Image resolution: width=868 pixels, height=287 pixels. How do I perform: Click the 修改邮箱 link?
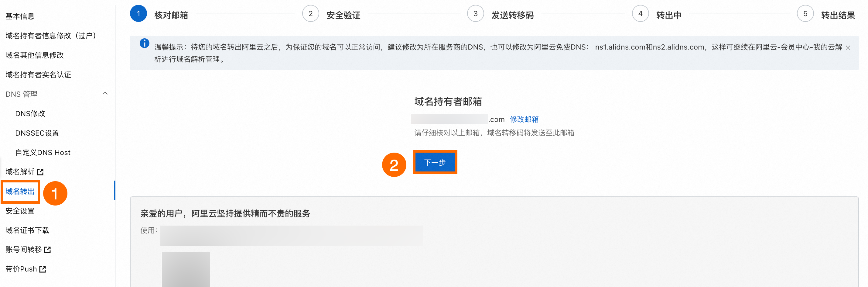point(524,119)
